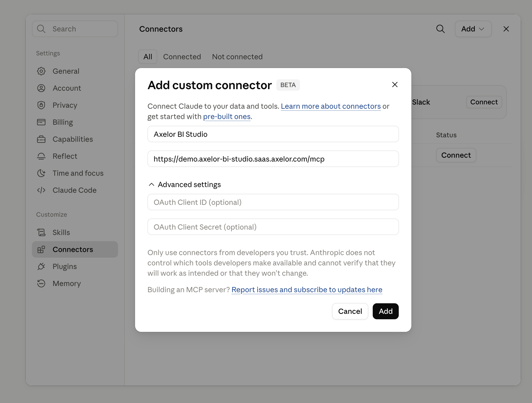Go to the Skills page
Screen dimensions: 532x403
75,232
